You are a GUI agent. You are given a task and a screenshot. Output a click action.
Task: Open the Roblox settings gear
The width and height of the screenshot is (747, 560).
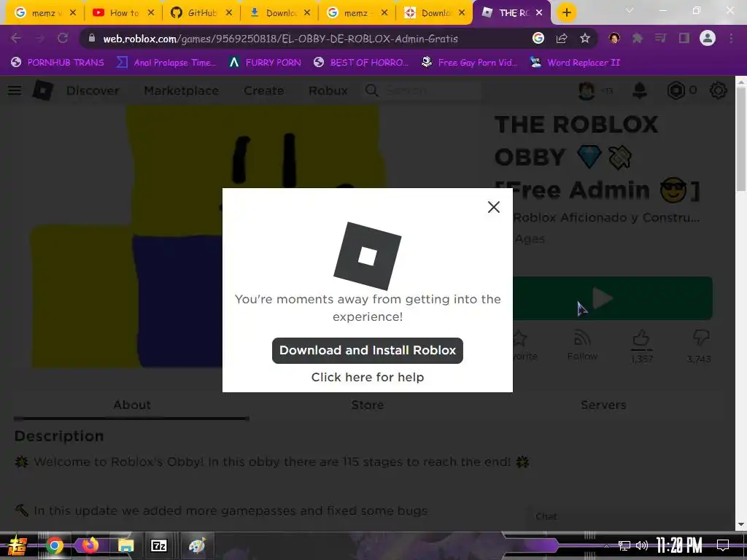point(718,90)
